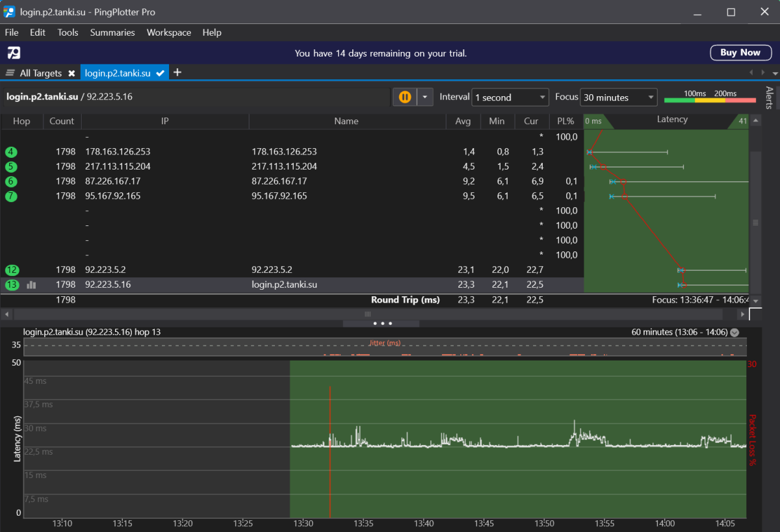Open the Summaries menu
This screenshot has height=532, width=780.
click(112, 32)
